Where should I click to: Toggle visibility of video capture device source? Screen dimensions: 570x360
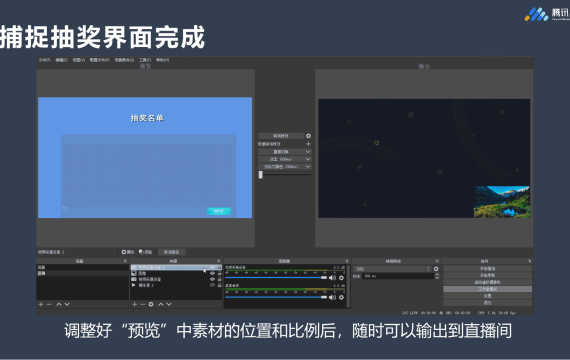(213, 279)
